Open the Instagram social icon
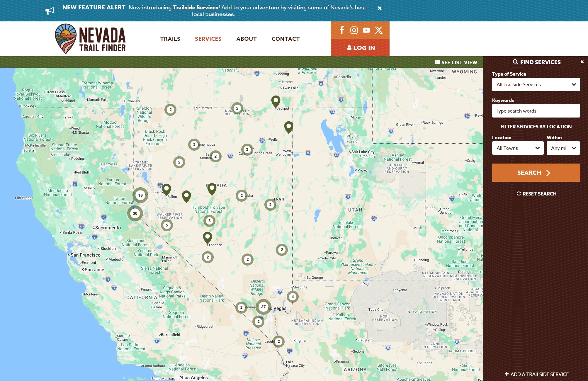This screenshot has height=381, width=588. [354, 30]
